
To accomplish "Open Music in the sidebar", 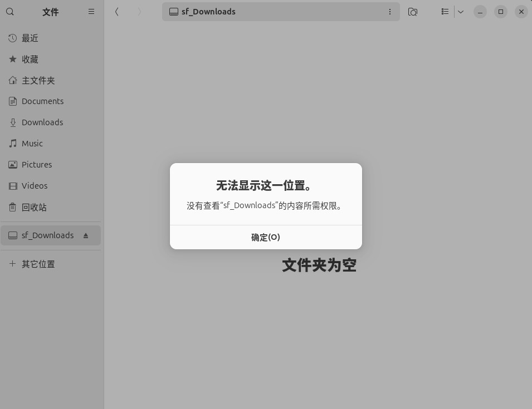I will tap(51, 144).
